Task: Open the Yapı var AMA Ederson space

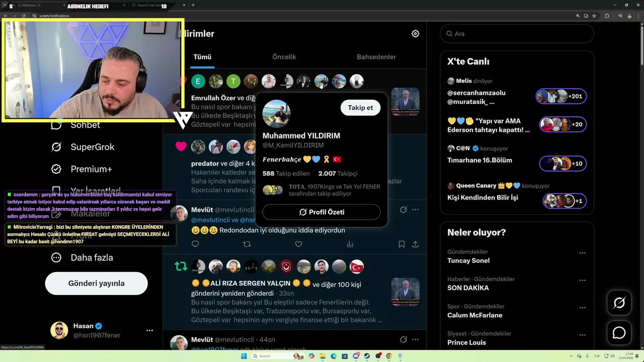Action: pos(489,125)
